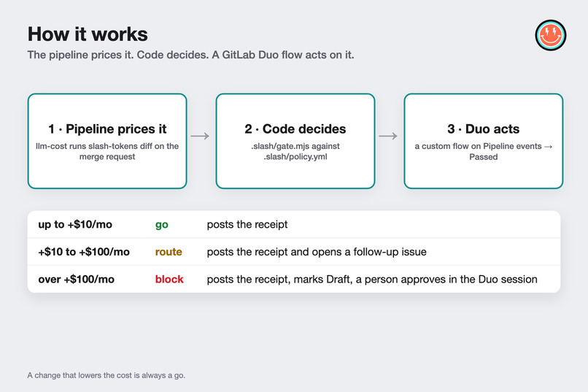Viewport: 588px width, 392px height.
Task: Select the over +$100/mo row
Action: (294, 279)
